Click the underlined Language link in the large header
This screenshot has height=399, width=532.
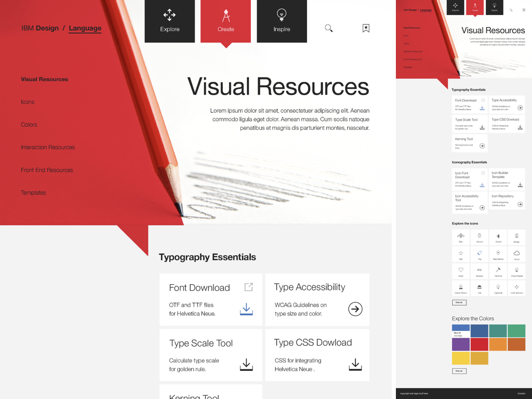pos(85,28)
